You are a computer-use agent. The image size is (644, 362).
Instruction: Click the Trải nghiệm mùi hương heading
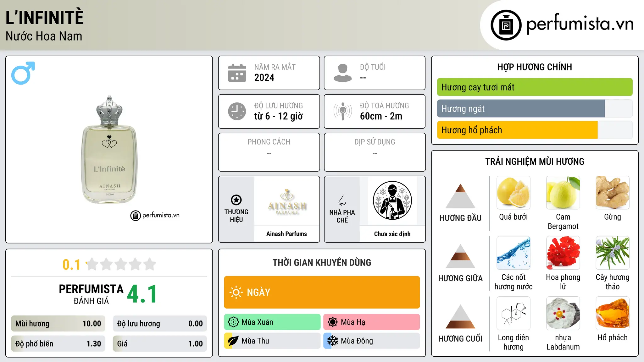[x=535, y=162]
